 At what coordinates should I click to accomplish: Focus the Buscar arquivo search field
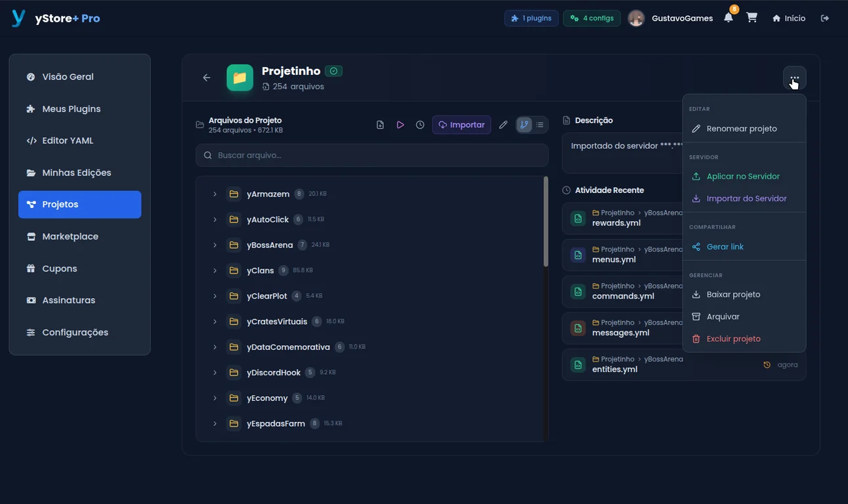coord(372,156)
